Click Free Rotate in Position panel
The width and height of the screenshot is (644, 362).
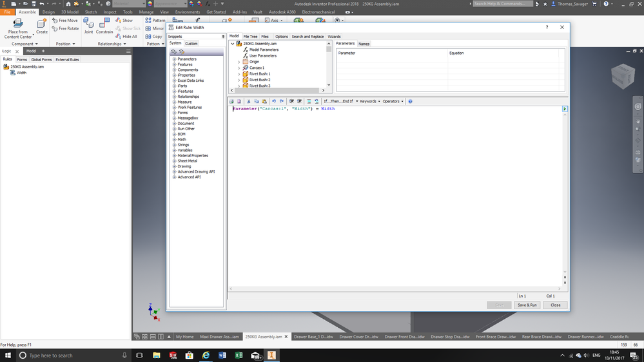(x=65, y=28)
